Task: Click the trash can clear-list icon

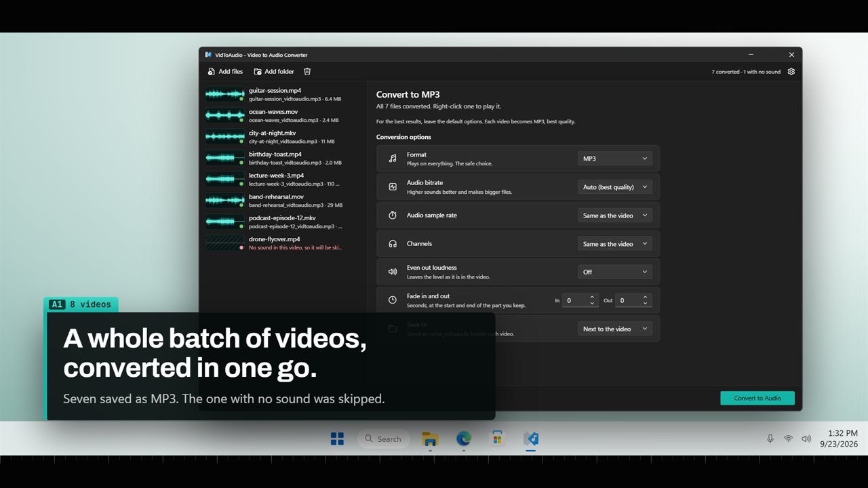Action: pos(307,71)
